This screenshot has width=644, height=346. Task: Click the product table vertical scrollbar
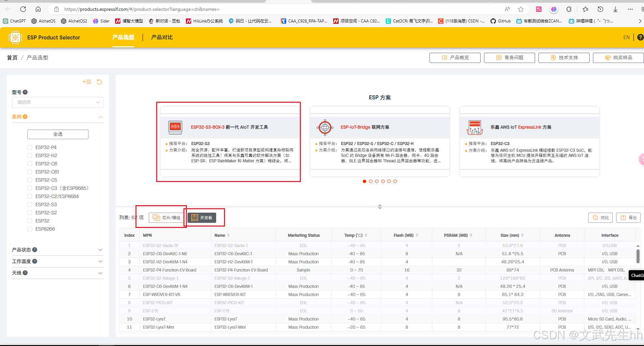(638, 256)
